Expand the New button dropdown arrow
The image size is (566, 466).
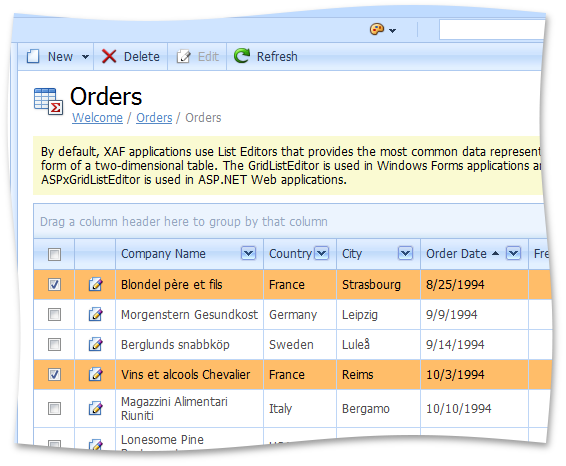(85, 57)
